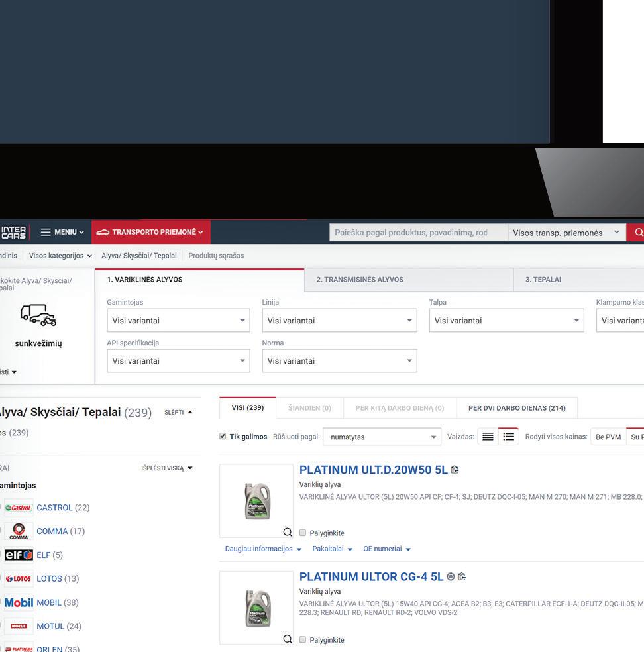
Task: Click the Lotos brand logo
Action: 19,579
